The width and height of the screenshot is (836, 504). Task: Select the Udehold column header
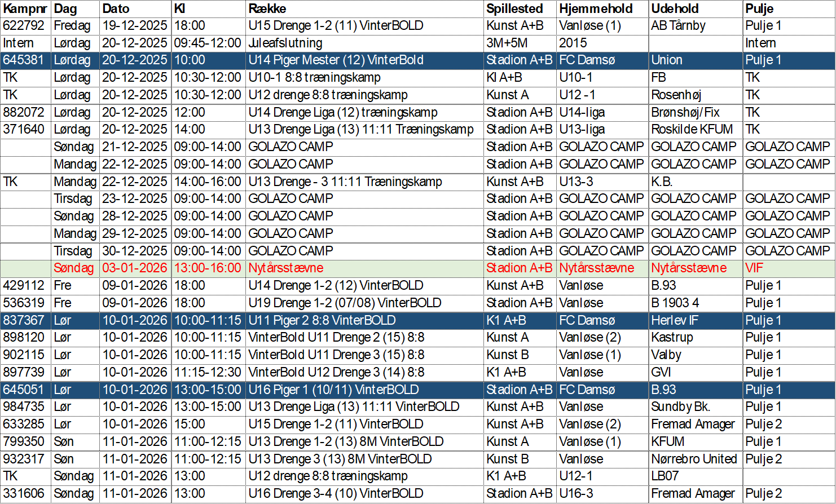pyautogui.click(x=675, y=8)
